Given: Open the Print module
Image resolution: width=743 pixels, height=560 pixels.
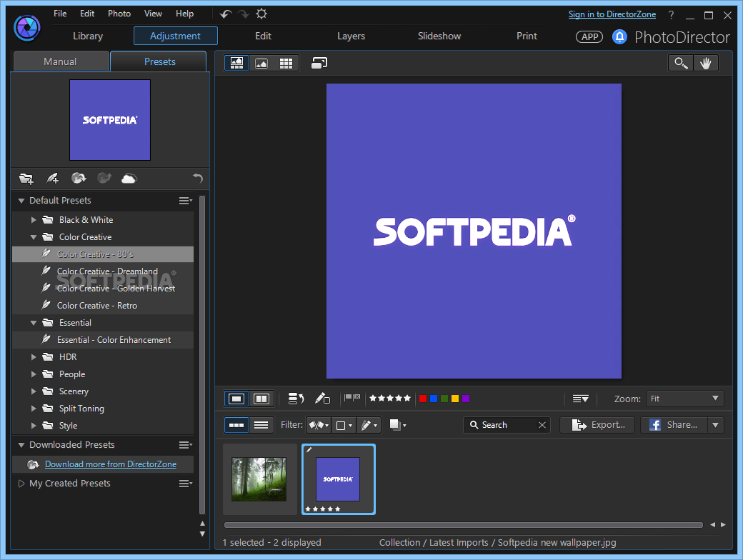Looking at the screenshot, I should coord(527,36).
